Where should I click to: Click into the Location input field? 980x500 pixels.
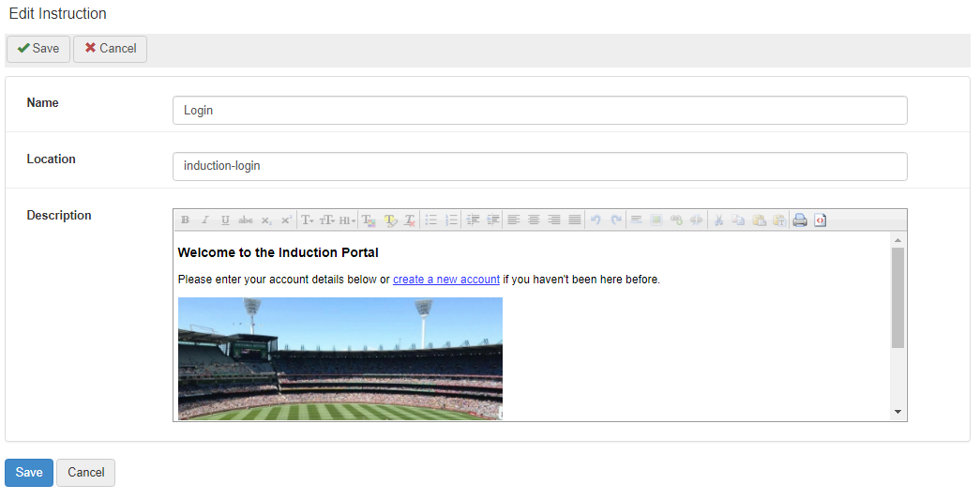click(x=539, y=166)
